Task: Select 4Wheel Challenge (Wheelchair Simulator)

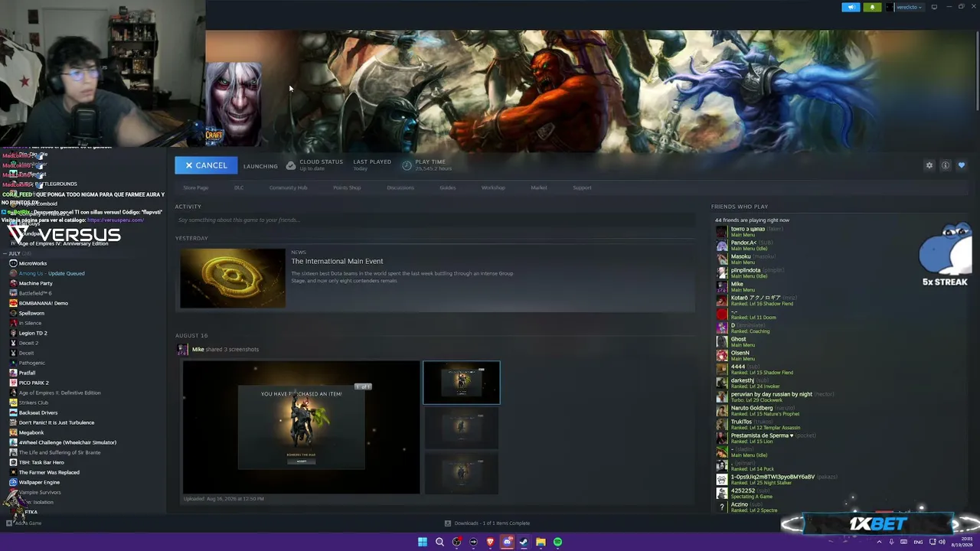Action: [x=67, y=442]
